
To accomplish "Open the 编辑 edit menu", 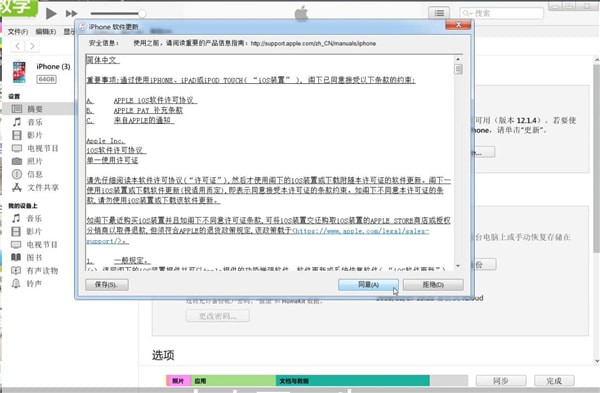I will point(46,31).
